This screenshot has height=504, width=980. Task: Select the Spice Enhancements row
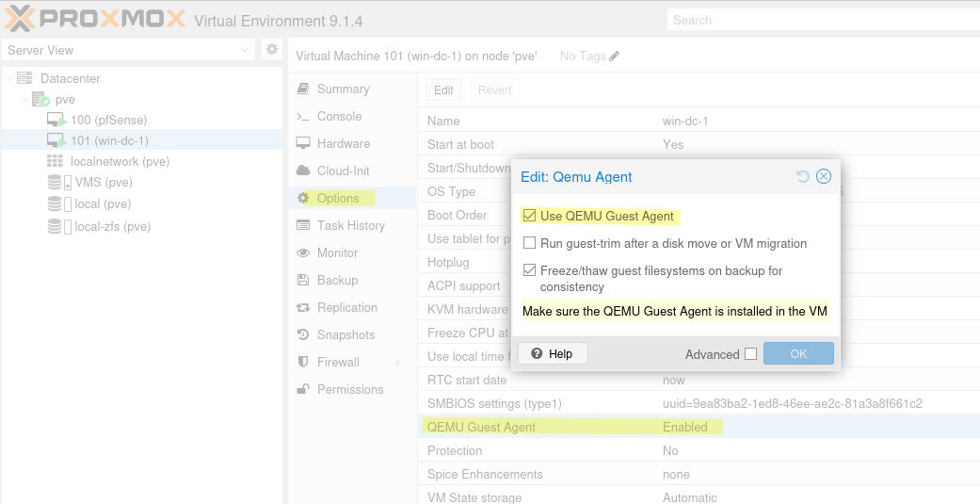coord(699,474)
